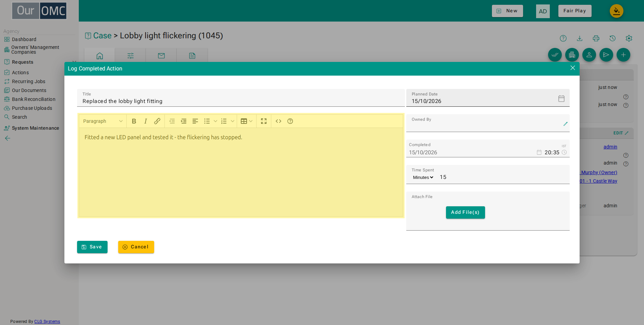Open Fair Play in header
Screen dimensions: 644x325
click(575, 11)
